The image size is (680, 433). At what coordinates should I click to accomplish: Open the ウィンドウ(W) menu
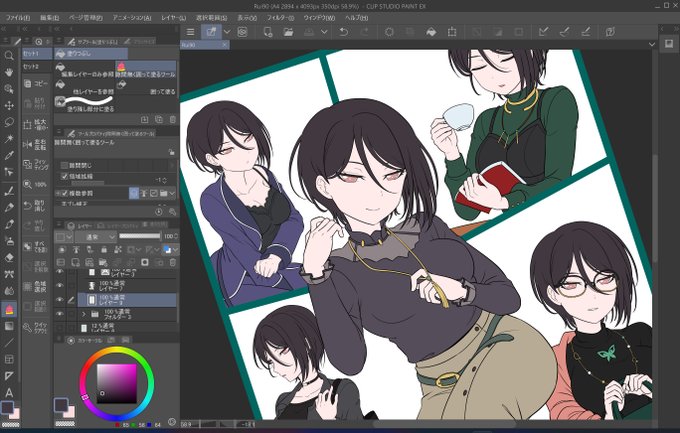tap(319, 18)
